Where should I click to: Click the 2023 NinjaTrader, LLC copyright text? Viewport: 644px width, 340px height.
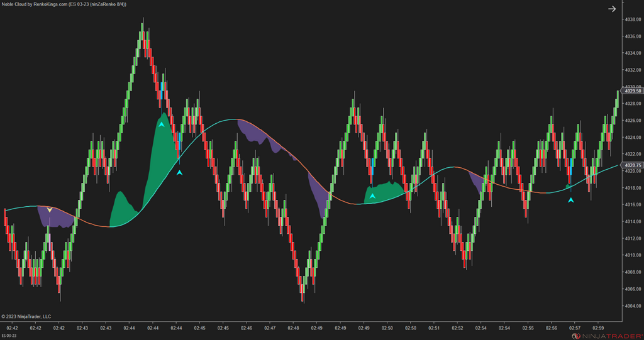(26, 317)
